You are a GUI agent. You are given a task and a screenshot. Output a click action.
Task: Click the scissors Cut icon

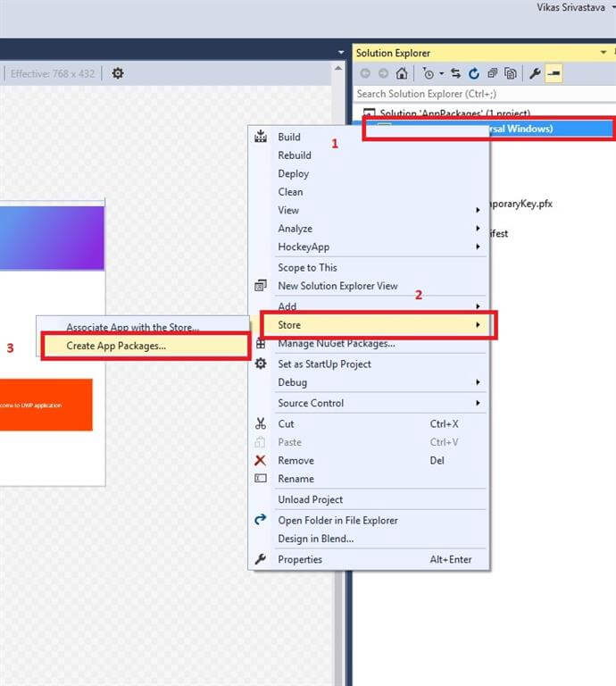pyautogui.click(x=261, y=423)
